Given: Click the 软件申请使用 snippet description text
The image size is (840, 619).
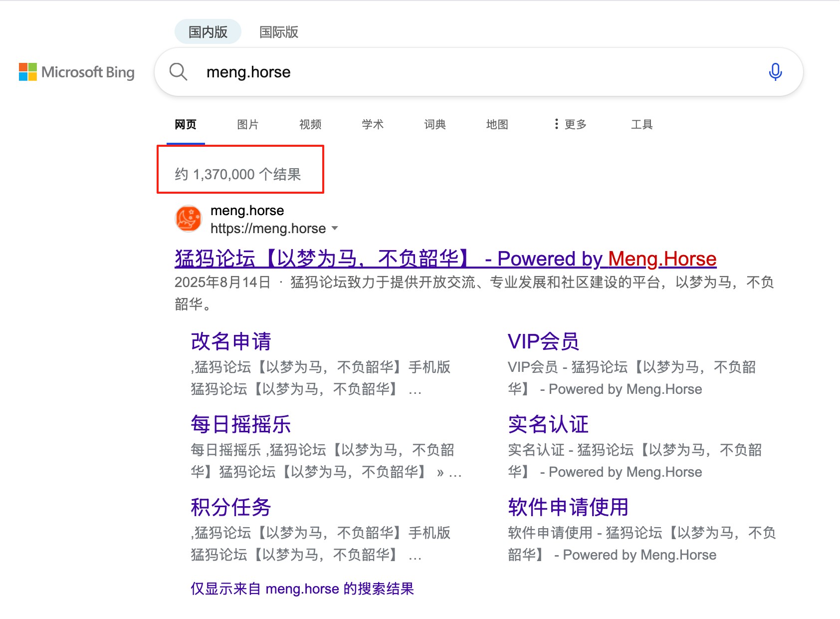Looking at the screenshot, I should (642, 544).
